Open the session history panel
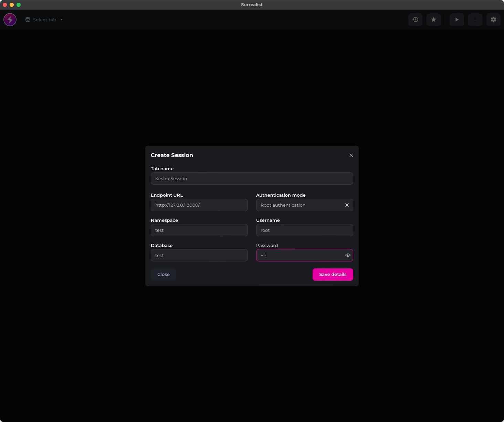 tap(415, 20)
